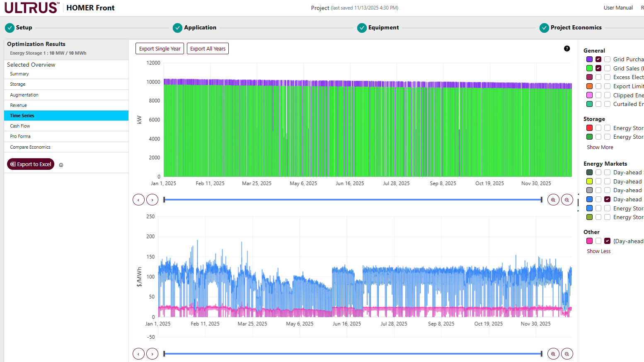Select Pro Forma in results sidebar
This screenshot has height=362, width=644.
[x=20, y=136]
